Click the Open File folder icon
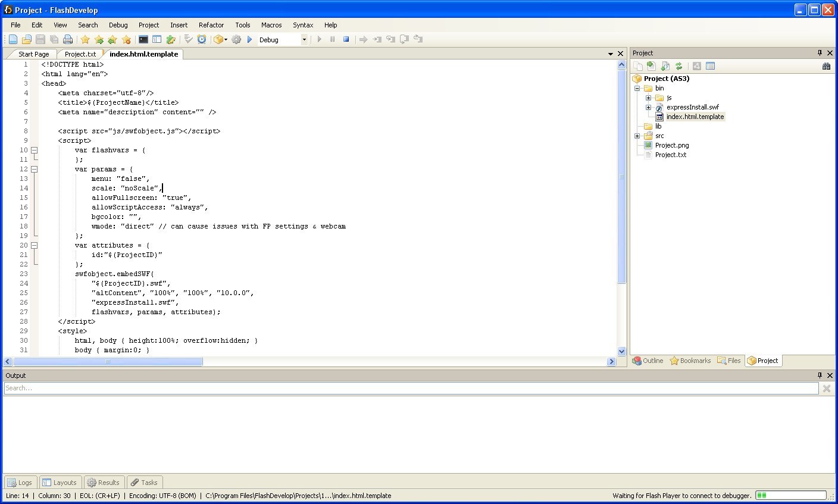 tap(27, 39)
